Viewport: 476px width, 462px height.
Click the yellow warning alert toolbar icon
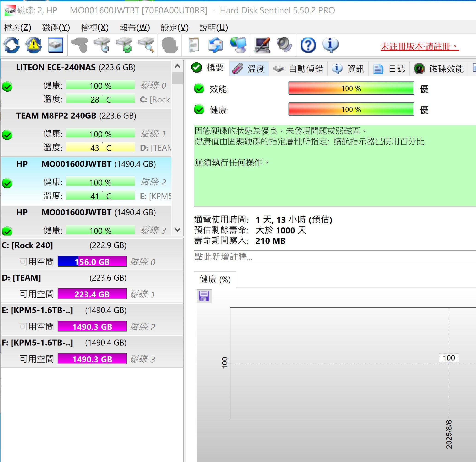[33, 45]
